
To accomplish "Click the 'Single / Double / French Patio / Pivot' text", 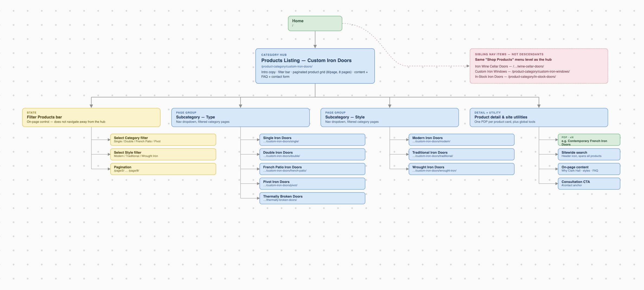I will point(137,141).
